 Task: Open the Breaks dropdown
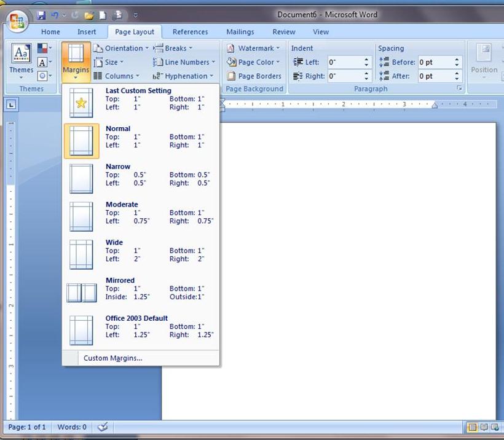tap(173, 48)
